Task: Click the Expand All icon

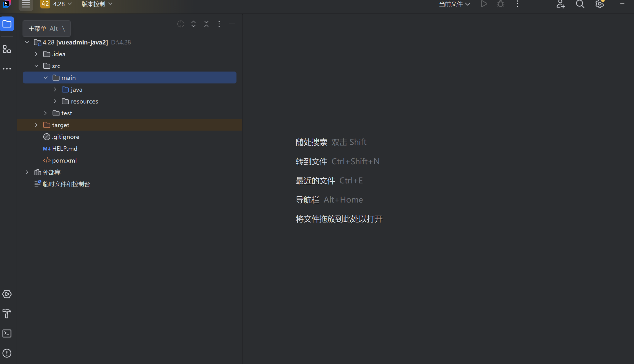Action: tap(193, 24)
